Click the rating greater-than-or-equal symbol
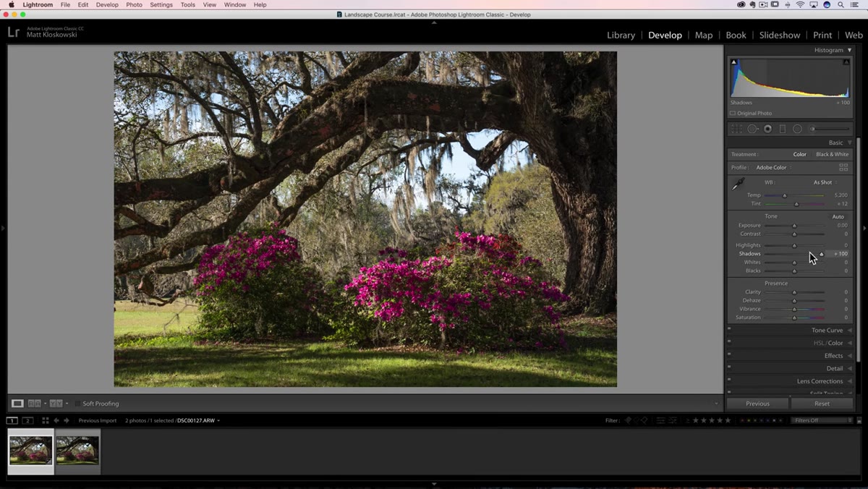This screenshot has width=868, height=489. (686, 420)
